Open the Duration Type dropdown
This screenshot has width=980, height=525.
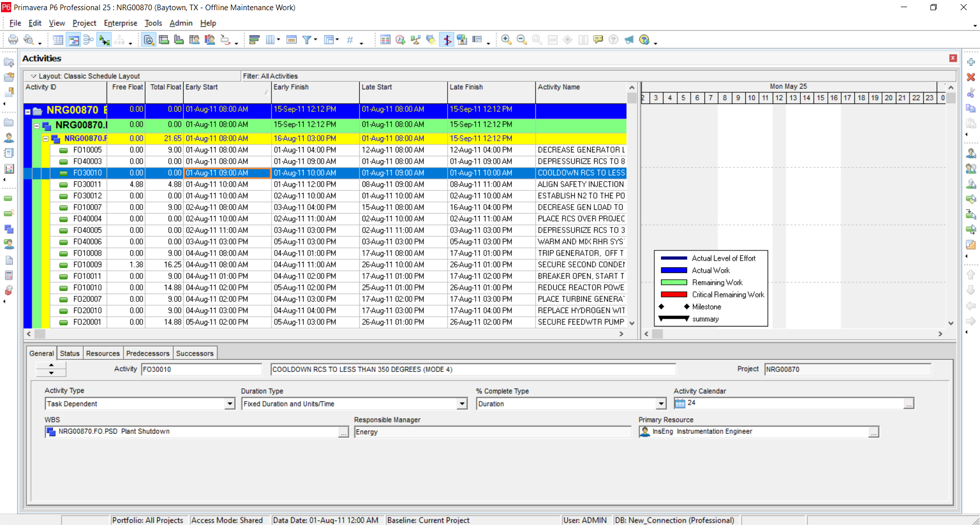(462, 404)
